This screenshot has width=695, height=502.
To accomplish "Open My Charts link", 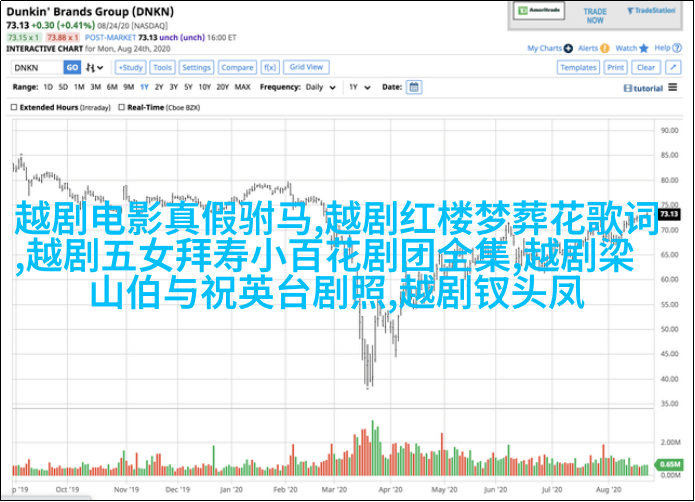I will pos(550,48).
